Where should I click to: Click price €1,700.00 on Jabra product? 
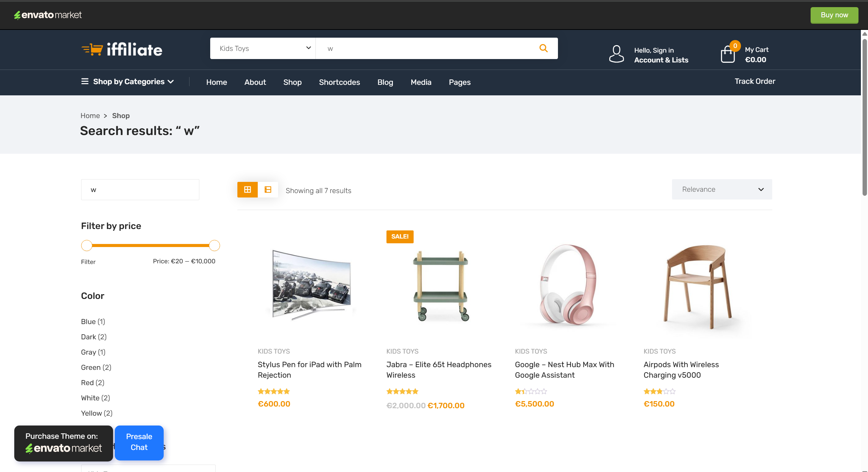point(446,405)
